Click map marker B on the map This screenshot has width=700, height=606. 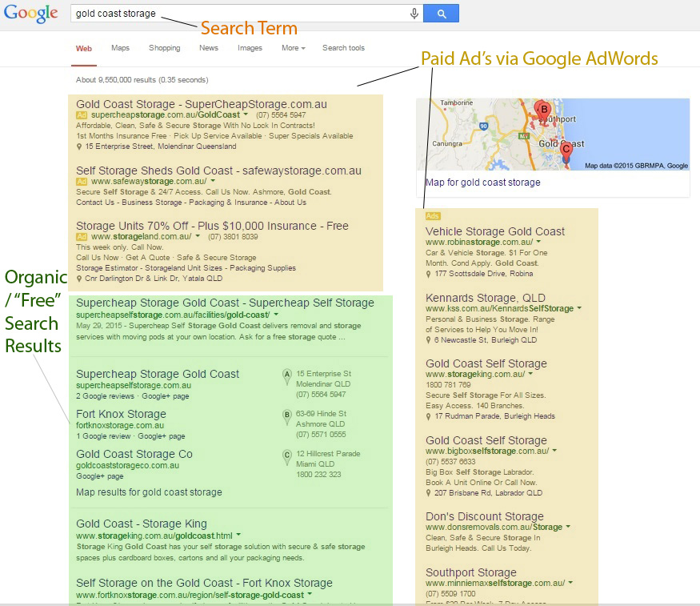click(x=543, y=110)
